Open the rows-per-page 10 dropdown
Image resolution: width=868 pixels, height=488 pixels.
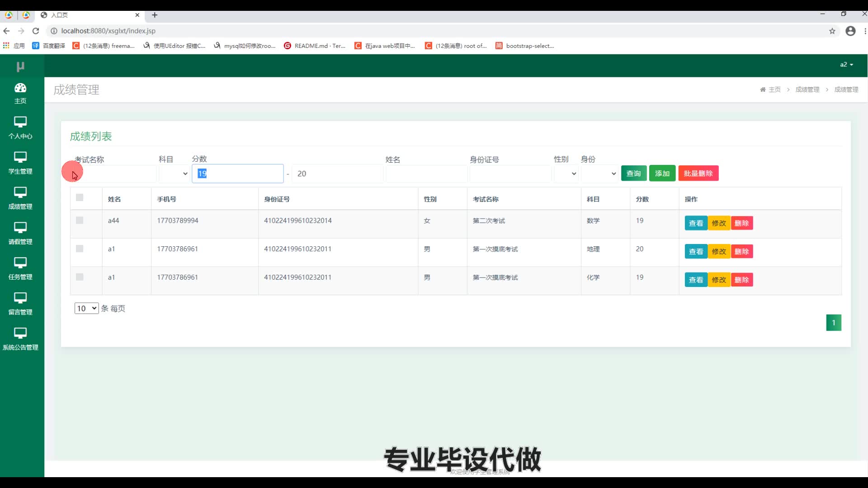tap(86, 308)
